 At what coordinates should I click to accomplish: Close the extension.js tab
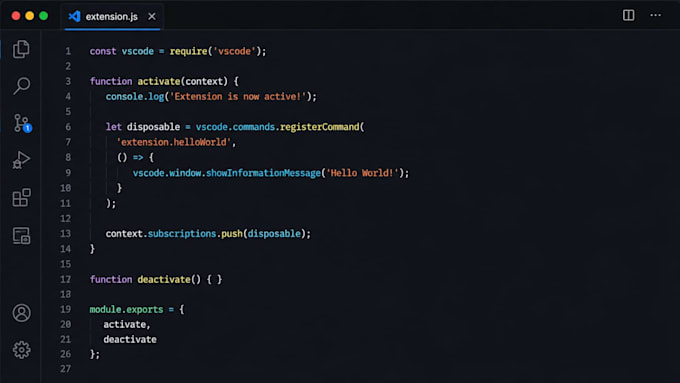click(x=152, y=16)
